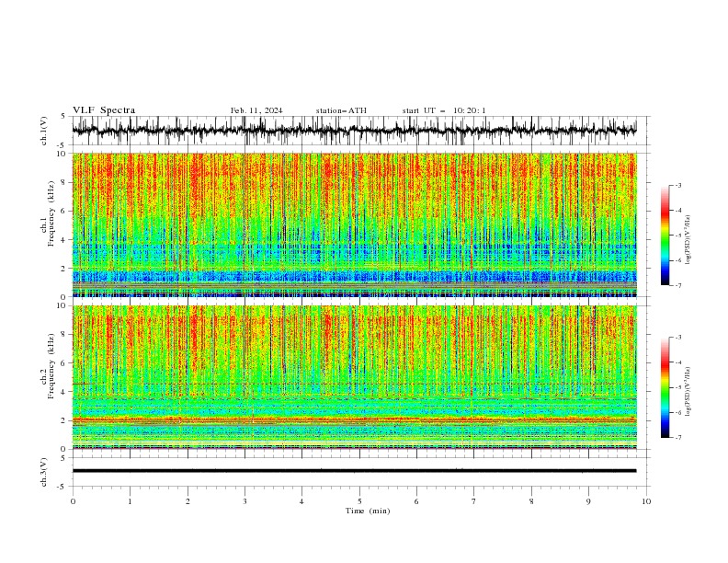Click ch.2 frequency tick label 2
728x563 pixels.
63,420
